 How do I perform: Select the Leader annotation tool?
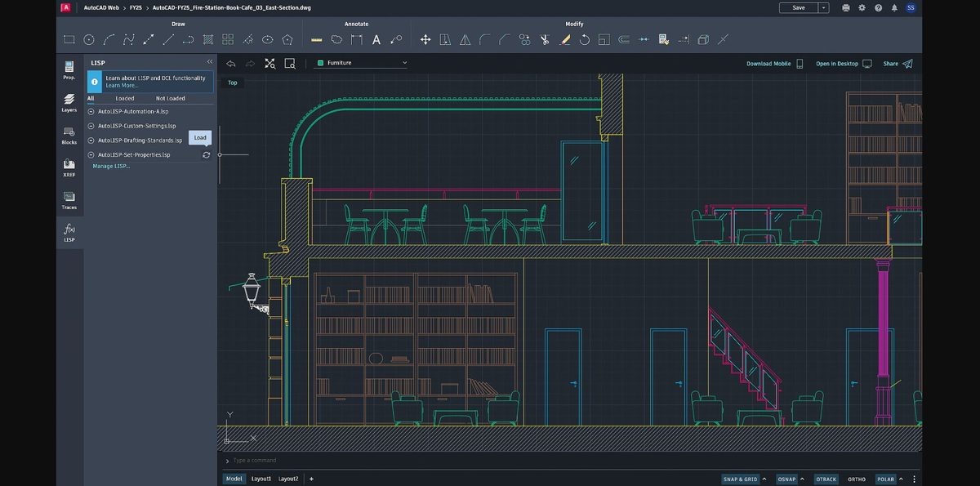click(396, 39)
